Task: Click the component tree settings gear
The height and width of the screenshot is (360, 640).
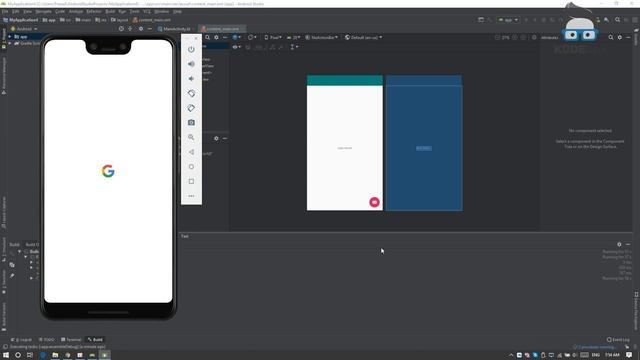Action: click(x=216, y=138)
